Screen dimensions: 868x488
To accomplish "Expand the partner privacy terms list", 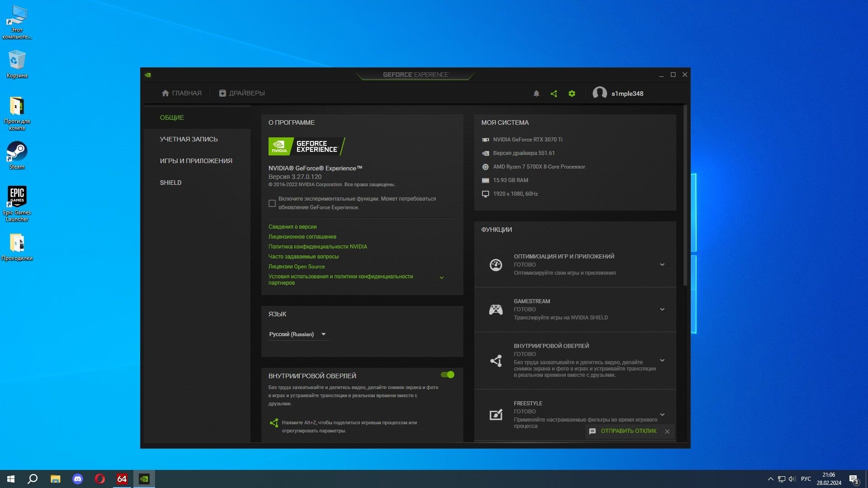I will (x=442, y=278).
